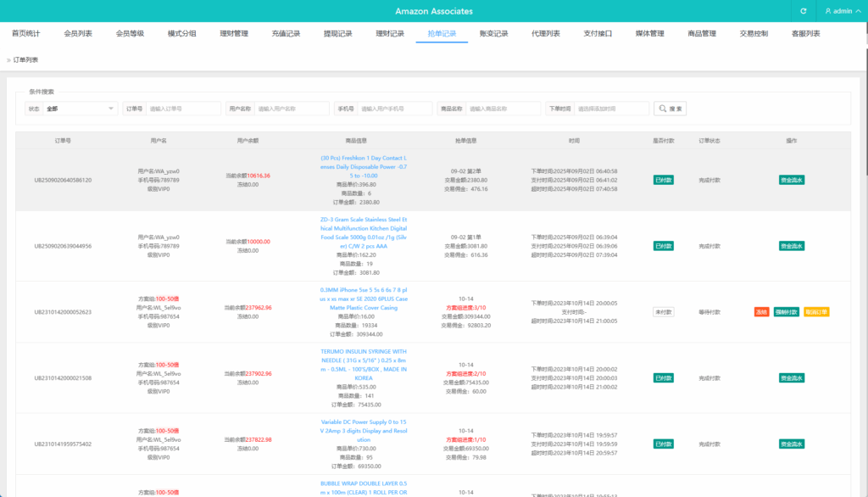Expand the admin account dropdown arrow
Screen dimensions: 868x497
click(x=859, y=11)
